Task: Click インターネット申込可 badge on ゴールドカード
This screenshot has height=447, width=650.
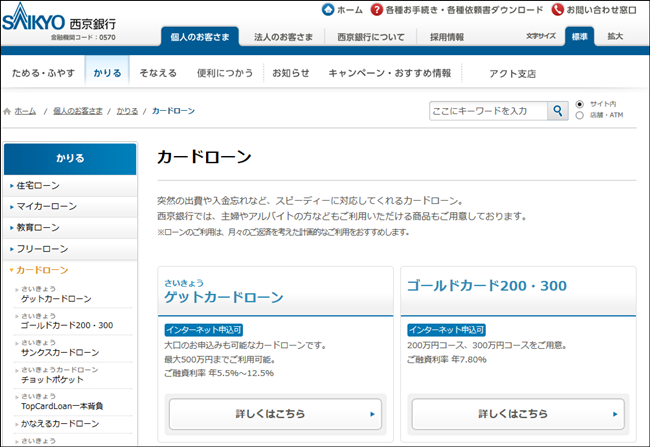Action: point(446,330)
